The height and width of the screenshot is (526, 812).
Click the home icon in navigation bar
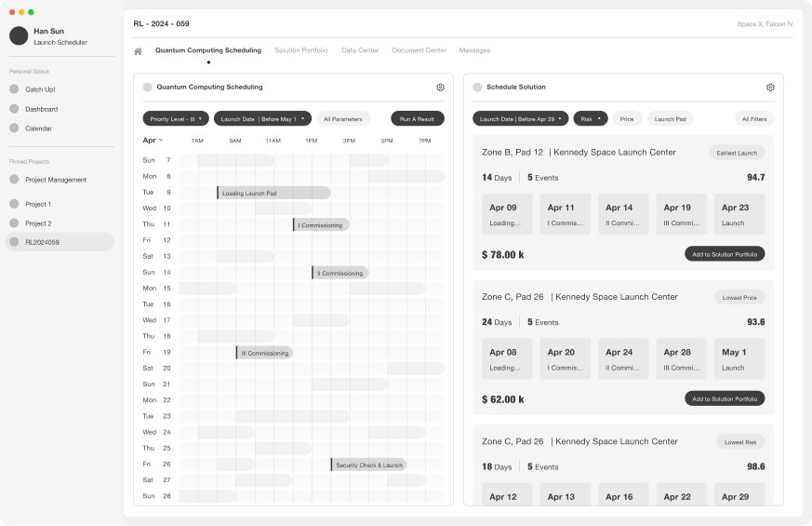[x=138, y=51]
